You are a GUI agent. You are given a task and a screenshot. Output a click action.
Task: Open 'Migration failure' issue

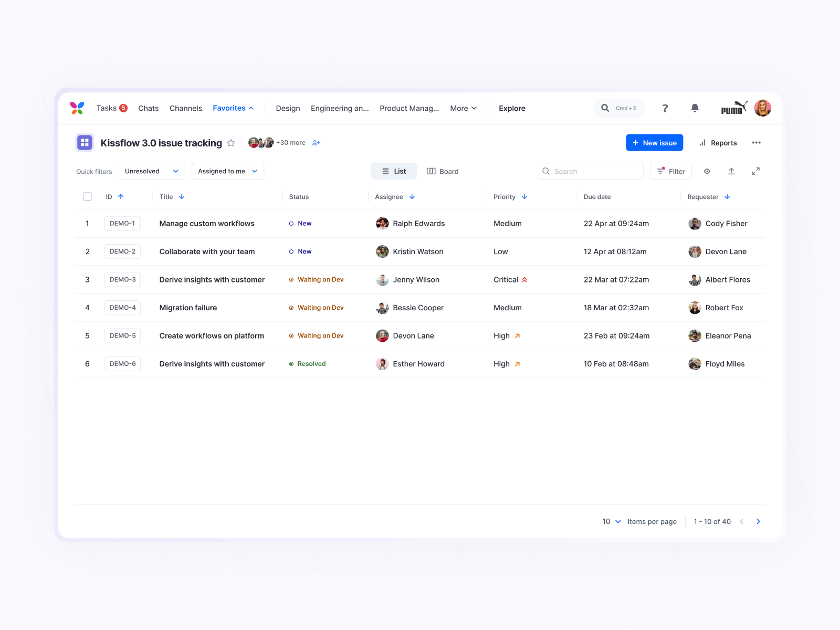[x=188, y=308]
